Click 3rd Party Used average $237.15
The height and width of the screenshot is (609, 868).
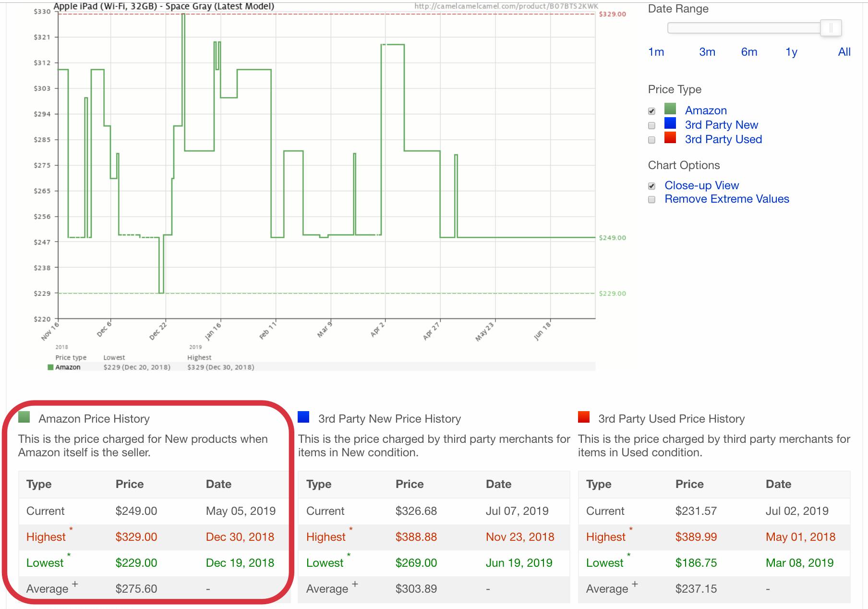(x=696, y=589)
